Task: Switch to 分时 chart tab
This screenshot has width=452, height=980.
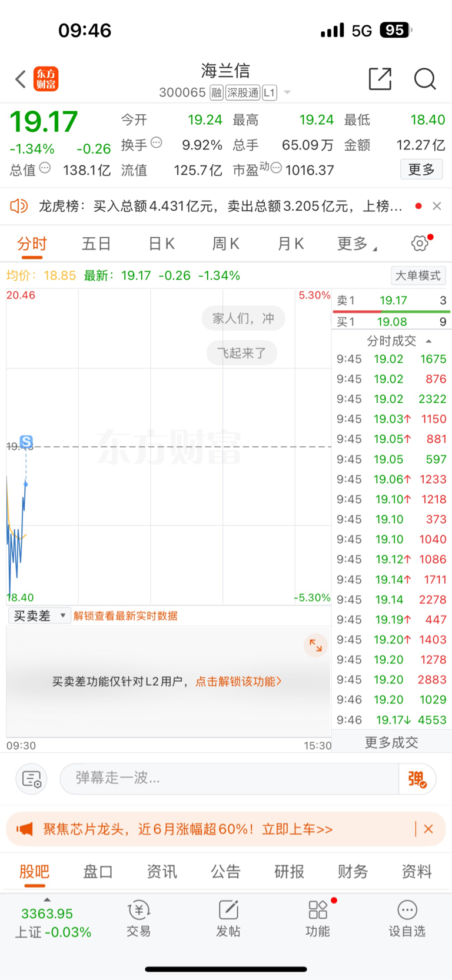Action: pyautogui.click(x=32, y=244)
